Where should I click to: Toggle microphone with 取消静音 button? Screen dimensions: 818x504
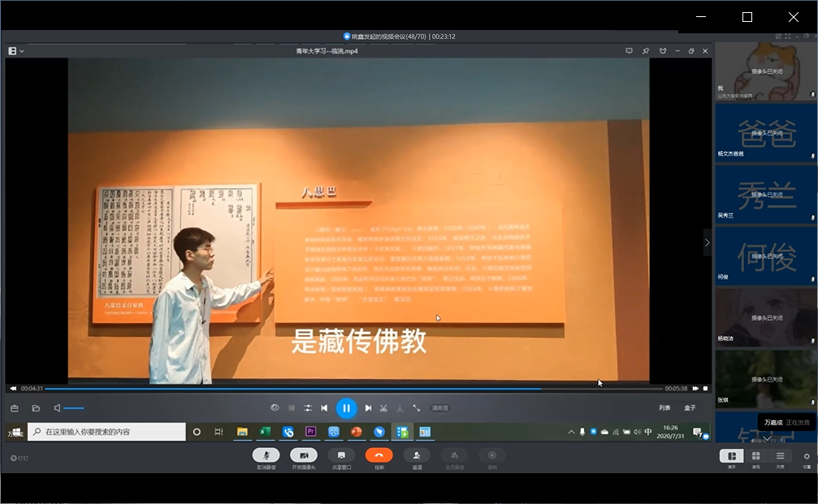pyautogui.click(x=266, y=456)
